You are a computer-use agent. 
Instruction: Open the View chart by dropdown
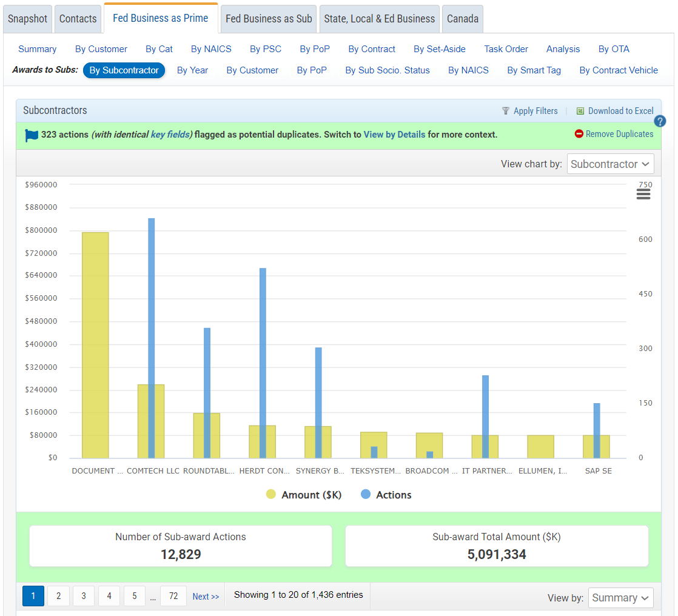pyautogui.click(x=610, y=164)
